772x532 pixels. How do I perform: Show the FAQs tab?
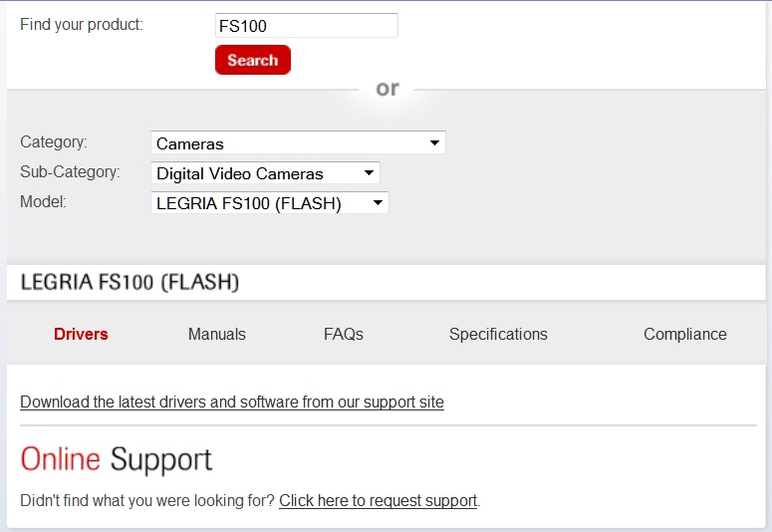[x=343, y=334]
